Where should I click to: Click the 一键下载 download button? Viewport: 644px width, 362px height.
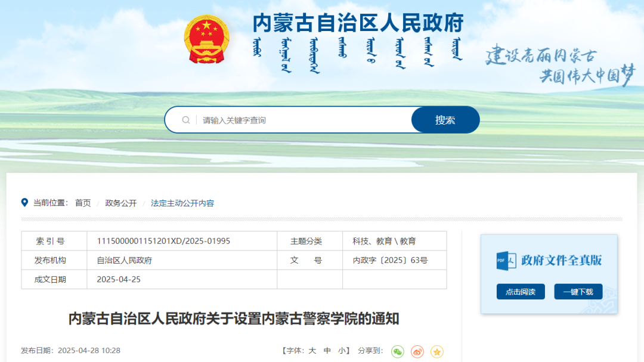pyautogui.click(x=578, y=292)
